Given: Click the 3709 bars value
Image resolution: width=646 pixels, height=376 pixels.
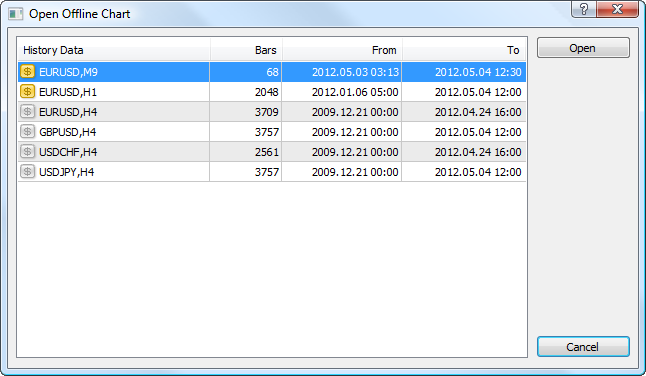Looking at the screenshot, I should click(267, 112).
